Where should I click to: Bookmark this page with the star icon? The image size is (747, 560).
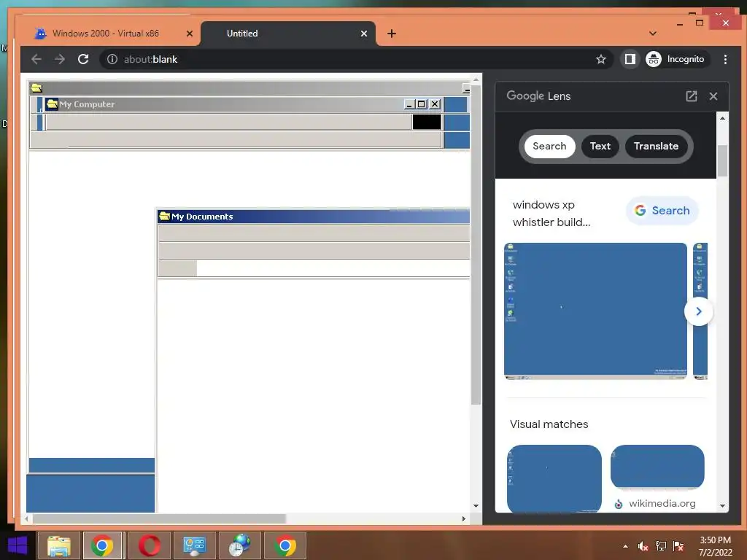click(601, 59)
